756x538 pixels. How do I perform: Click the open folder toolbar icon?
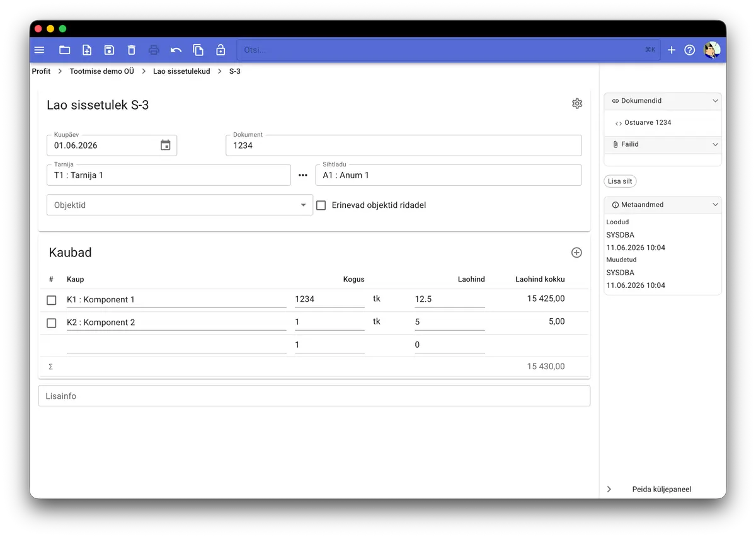tap(64, 50)
